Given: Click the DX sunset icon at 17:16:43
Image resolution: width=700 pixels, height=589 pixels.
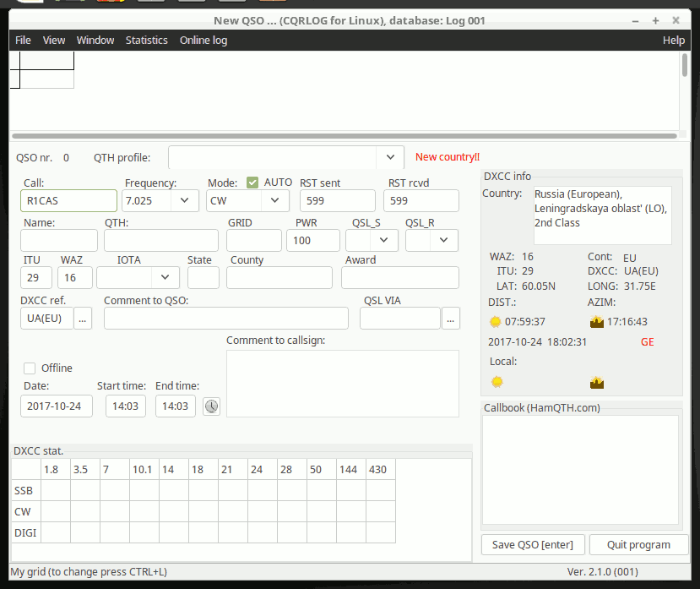Looking at the screenshot, I should tap(597, 322).
